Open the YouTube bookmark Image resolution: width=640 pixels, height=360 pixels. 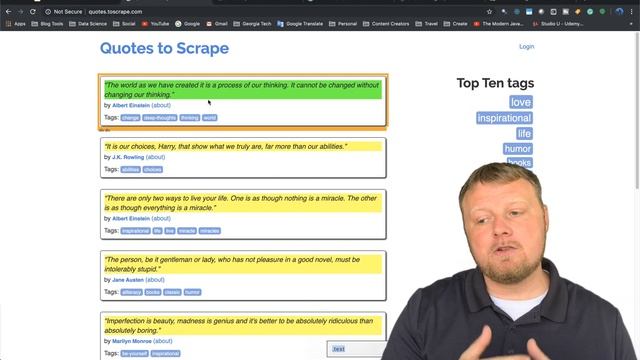point(155,24)
